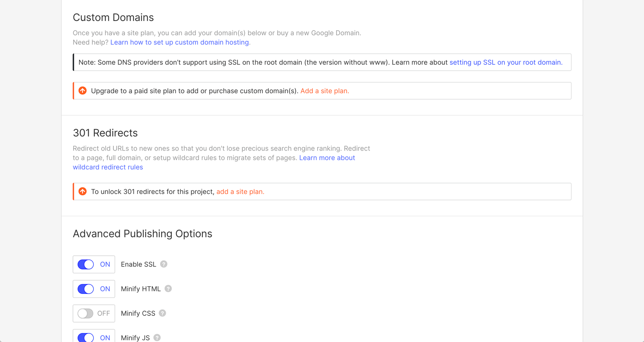
Task: Click the 301 Redirects section heading
Action: coord(105,133)
